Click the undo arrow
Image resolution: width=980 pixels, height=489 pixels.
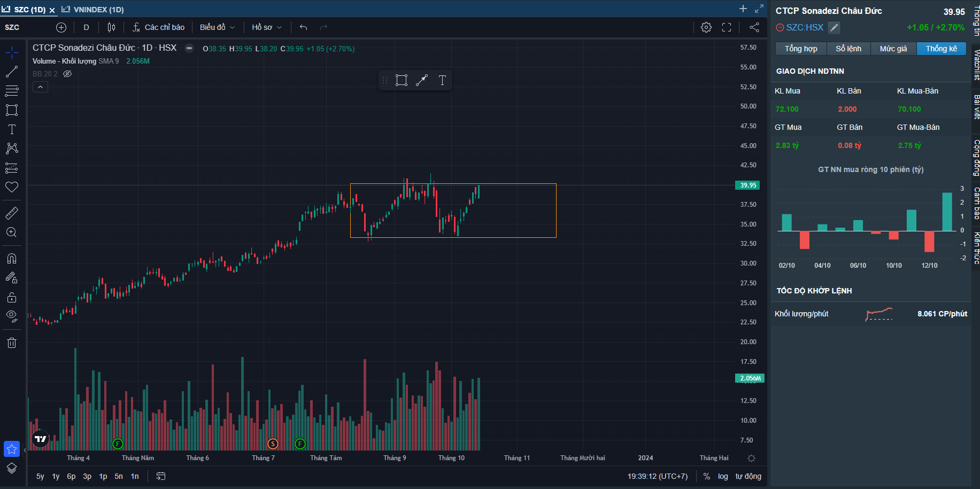point(303,27)
